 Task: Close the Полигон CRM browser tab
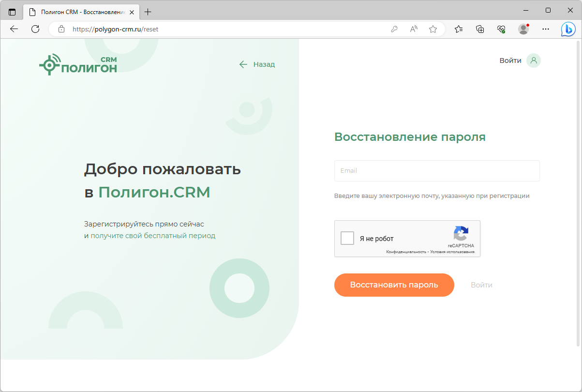[132, 12]
